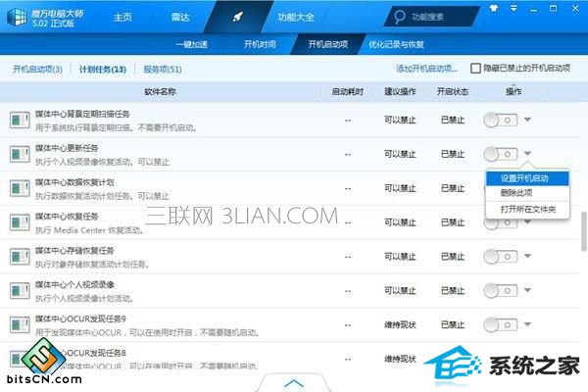Image resolution: width=588 pixels, height=392 pixels.
Task: Expand options arrow for 媒体中心个人视频录像
Action: pyautogui.click(x=527, y=290)
